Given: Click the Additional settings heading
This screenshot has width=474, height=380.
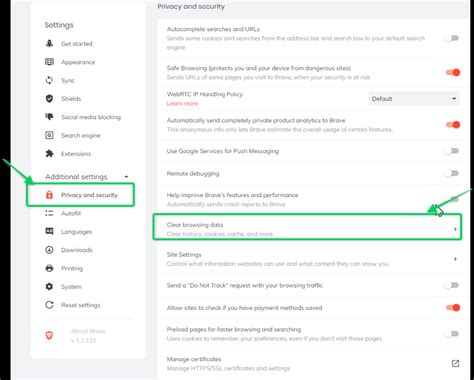Looking at the screenshot, I should click(x=76, y=177).
